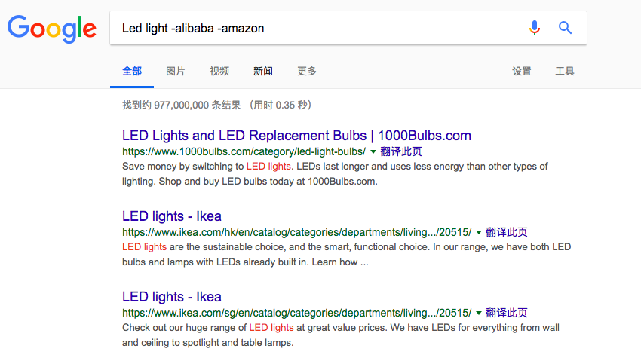
Task: Click 翻译此页 for the 1000bulbs result
Action: pyautogui.click(x=401, y=151)
